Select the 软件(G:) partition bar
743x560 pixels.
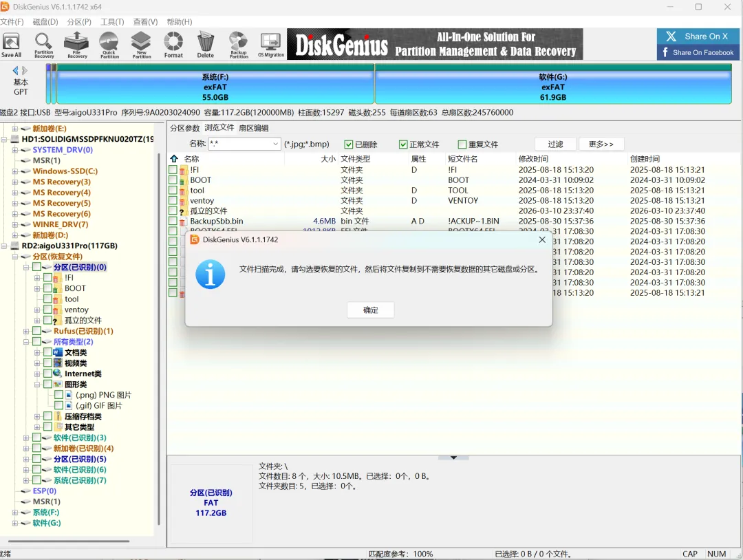coord(553,85)
